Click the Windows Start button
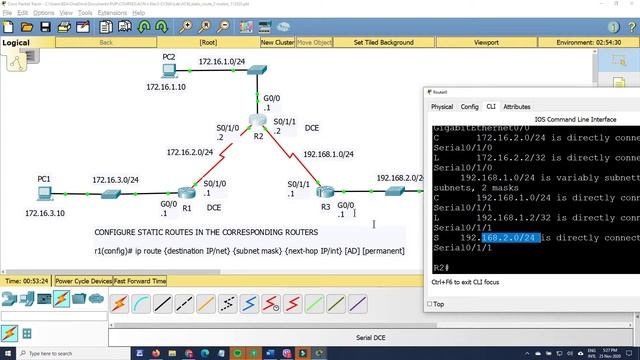 8,353
